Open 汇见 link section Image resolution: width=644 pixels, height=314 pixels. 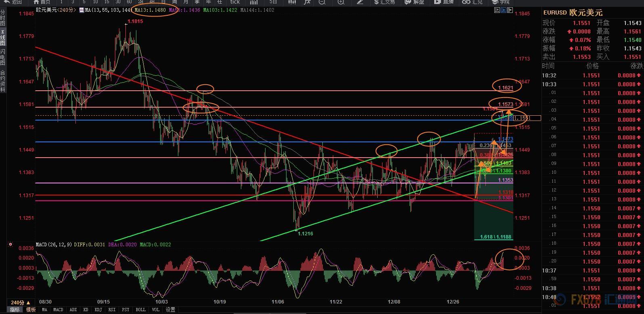(x=473, y=2)
